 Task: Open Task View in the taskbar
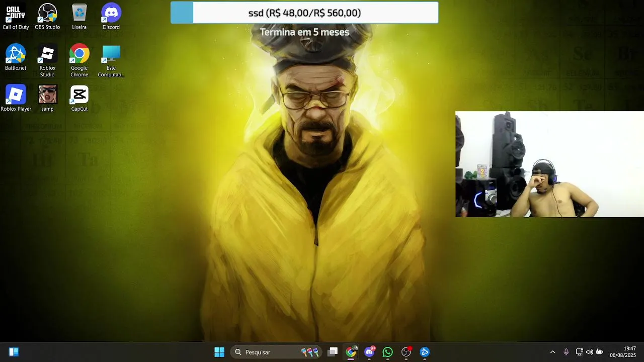333,352
